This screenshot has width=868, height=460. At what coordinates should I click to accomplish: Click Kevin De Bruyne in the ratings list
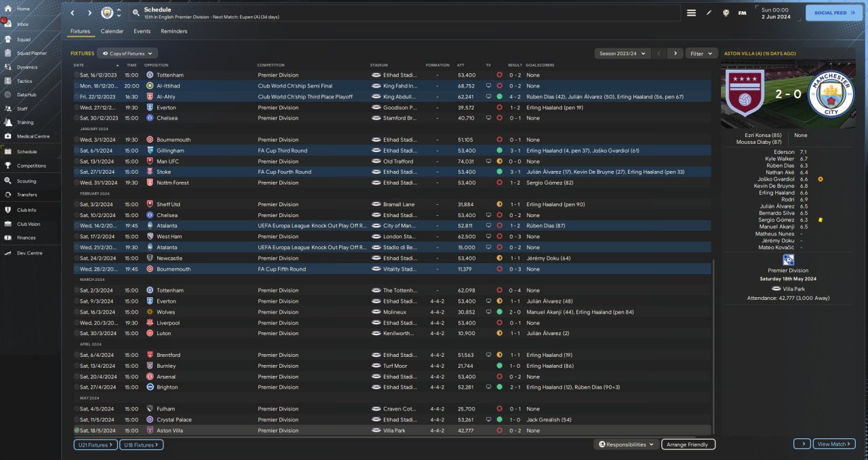click(x=774, y=186)
